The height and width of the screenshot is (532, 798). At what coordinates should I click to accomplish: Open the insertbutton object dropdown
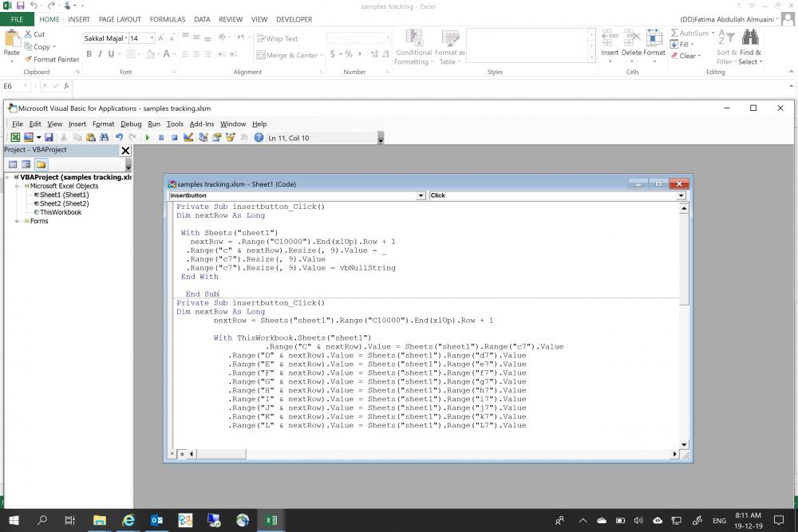(421, 195)
